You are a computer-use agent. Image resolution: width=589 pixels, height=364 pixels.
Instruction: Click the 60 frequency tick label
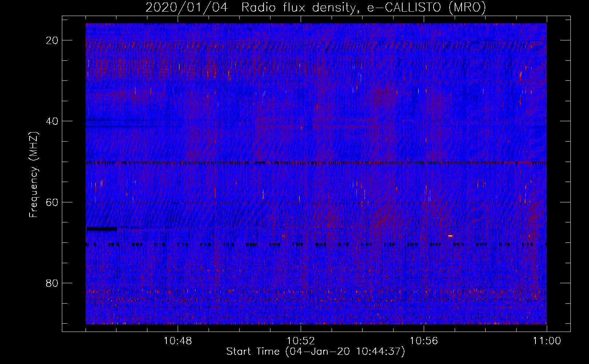point(52,202)
